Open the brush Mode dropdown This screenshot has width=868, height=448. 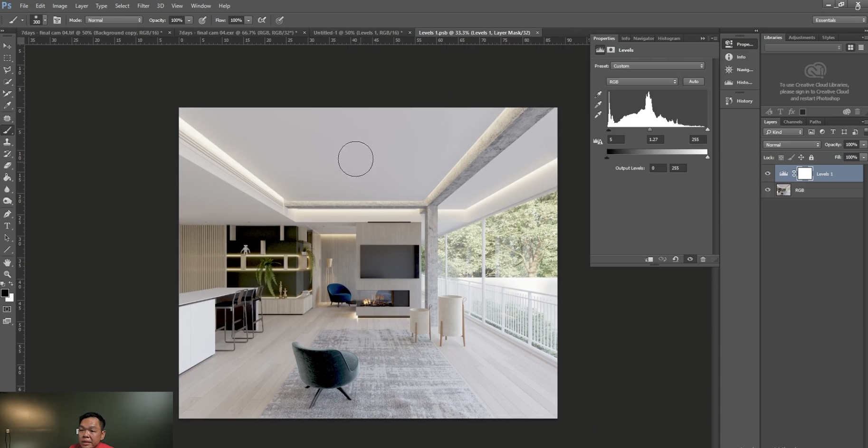click(x=114, y=20)
